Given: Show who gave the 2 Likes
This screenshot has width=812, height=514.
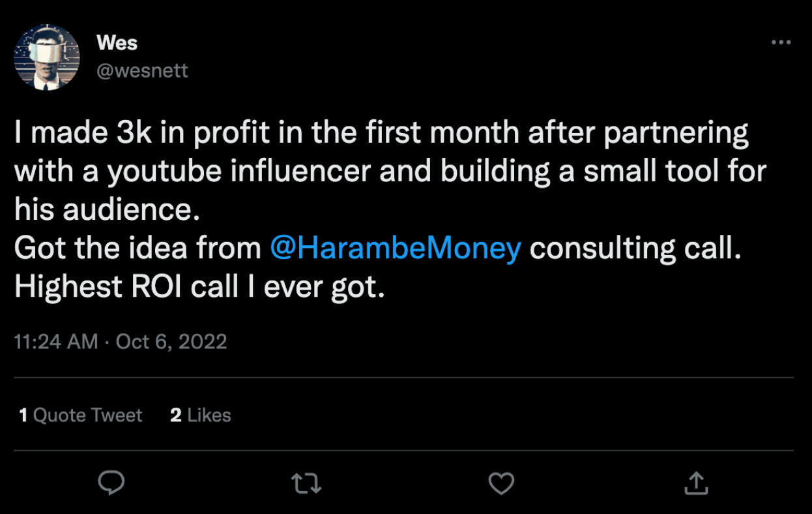Looking at the screenshot, I should click(x=201, y=415).
